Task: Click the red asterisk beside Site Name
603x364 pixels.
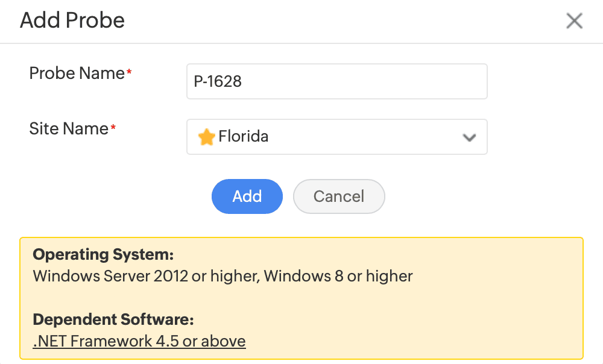Action: [x=113, y=128]
